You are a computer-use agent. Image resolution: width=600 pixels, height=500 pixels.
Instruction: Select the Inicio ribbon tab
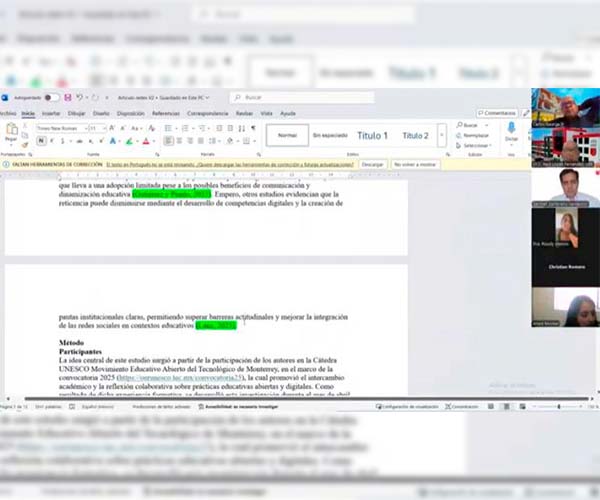[x=28, y=114]
